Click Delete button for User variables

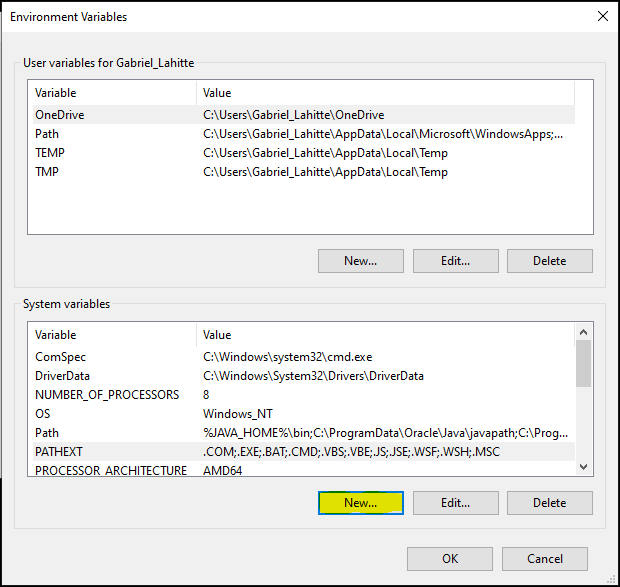click(549, 261)
